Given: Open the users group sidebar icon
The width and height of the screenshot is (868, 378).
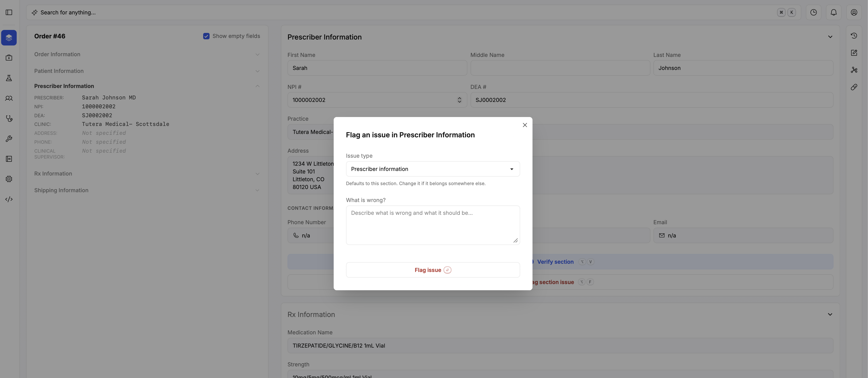Looking at the screenshot, I should click(9, 98).
